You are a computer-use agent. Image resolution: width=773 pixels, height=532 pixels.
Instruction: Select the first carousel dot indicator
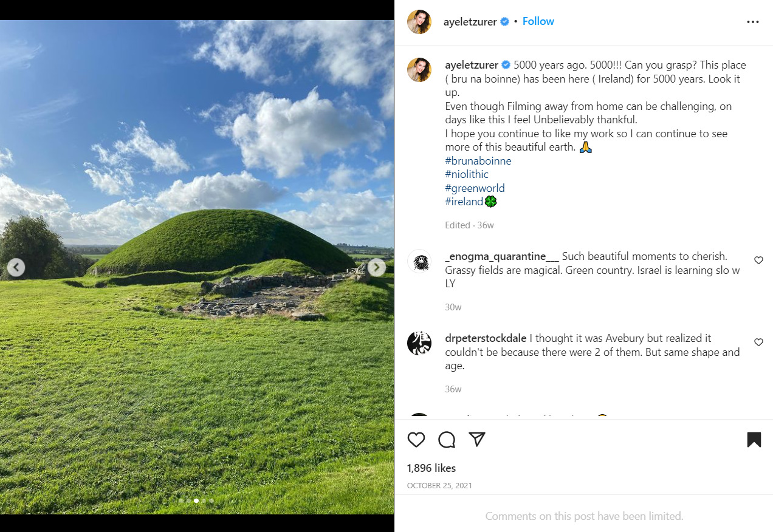[180, 500]
